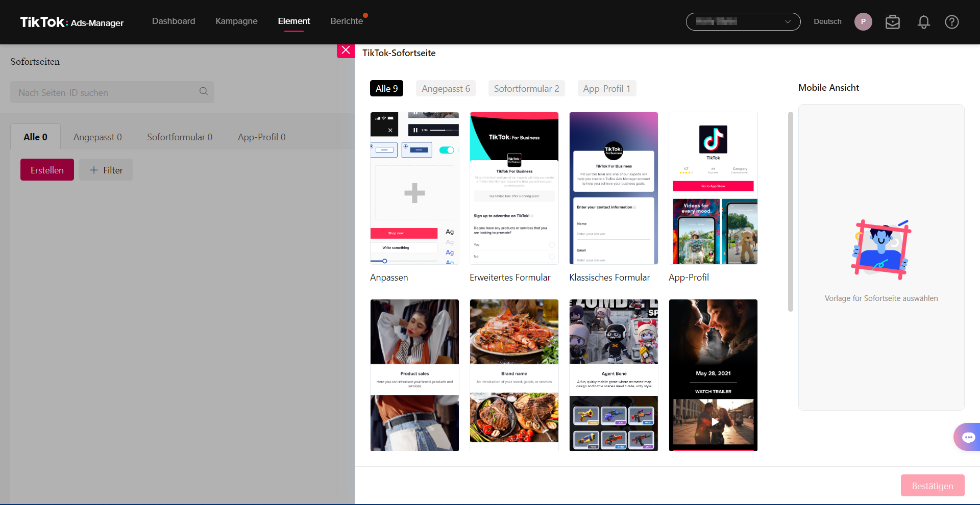980x505 pixels.
Task: Filter templates by Angepasst 6
Action: point(446,88)
